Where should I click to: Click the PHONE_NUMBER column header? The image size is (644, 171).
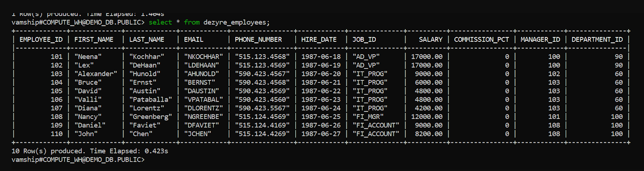pyautogui.click(x=258, y=39)
